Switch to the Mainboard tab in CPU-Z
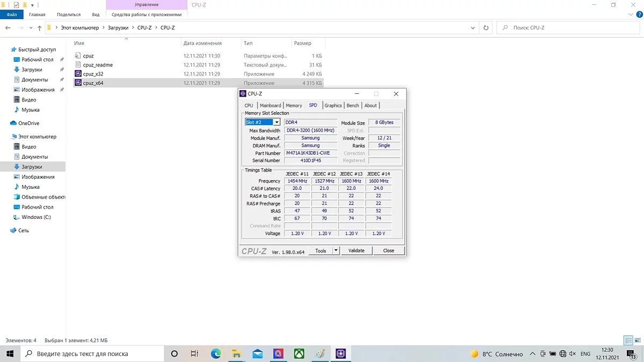The width and height of the screenshot is (644, 362). click(270, 106)
